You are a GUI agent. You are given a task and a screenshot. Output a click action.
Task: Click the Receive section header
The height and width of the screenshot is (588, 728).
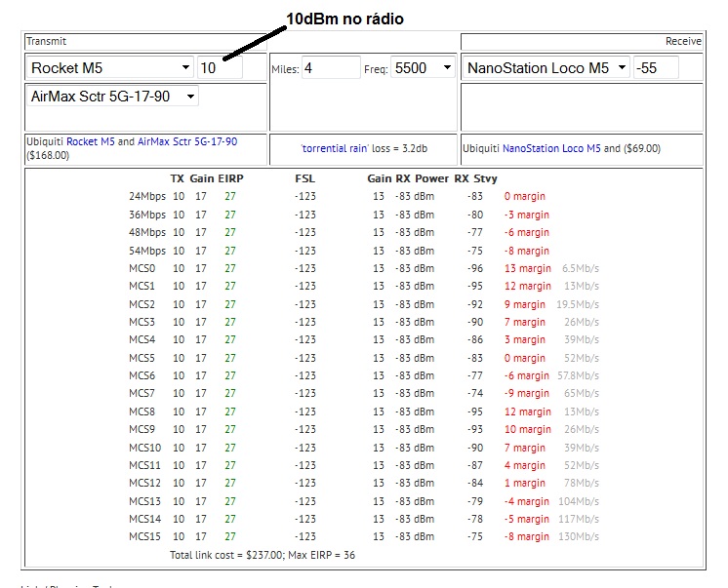(683, 41)
